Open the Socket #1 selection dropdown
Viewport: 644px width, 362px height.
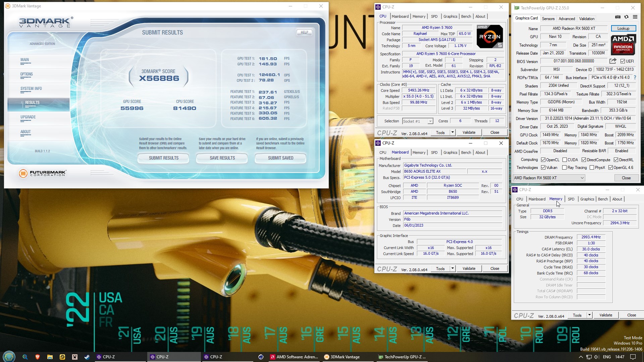[418, 121]
